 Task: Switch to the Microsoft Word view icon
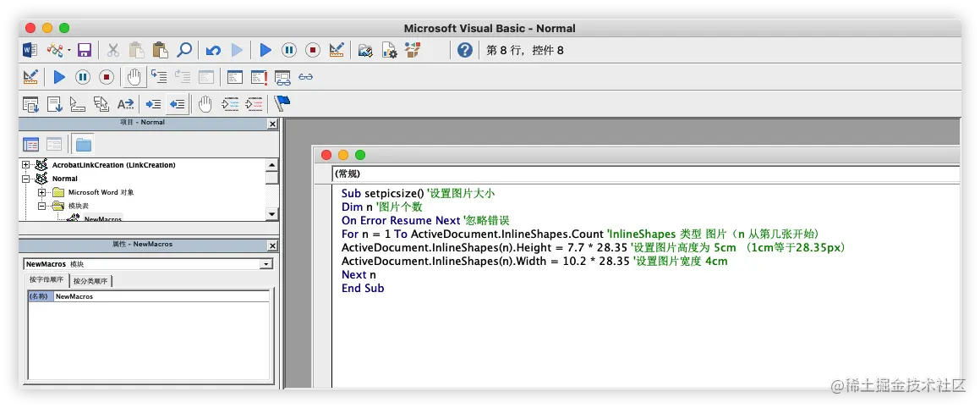(x=30, y=50)
